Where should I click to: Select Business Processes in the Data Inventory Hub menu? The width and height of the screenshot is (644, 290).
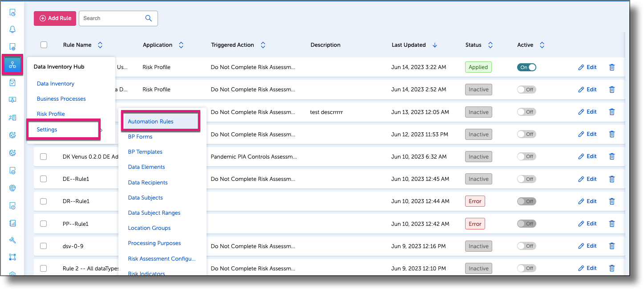62,98
